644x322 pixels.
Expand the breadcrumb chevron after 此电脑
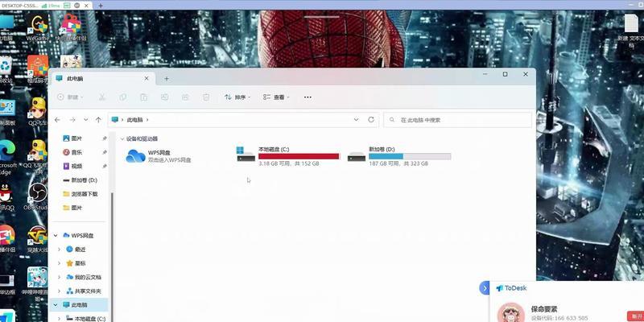[147, 120]
